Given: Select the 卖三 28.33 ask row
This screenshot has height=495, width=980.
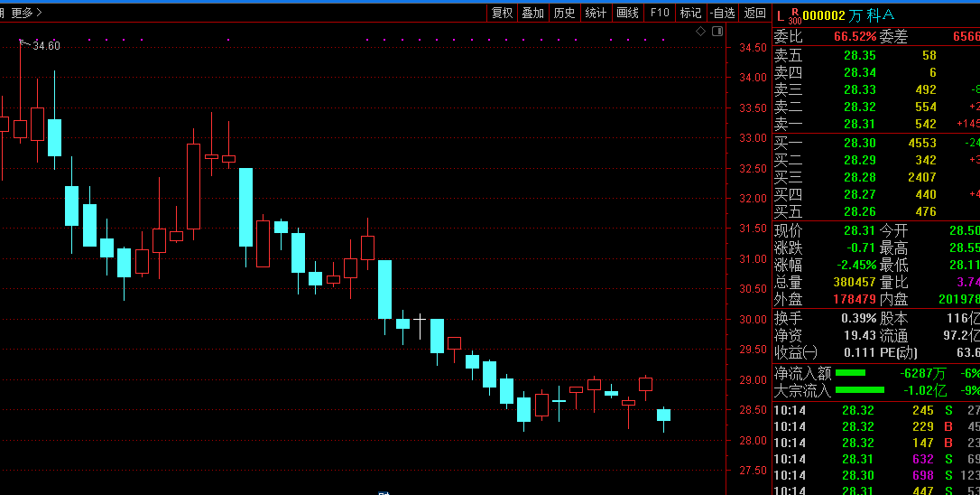Looking at the screenshot, I should coord(876,89).
